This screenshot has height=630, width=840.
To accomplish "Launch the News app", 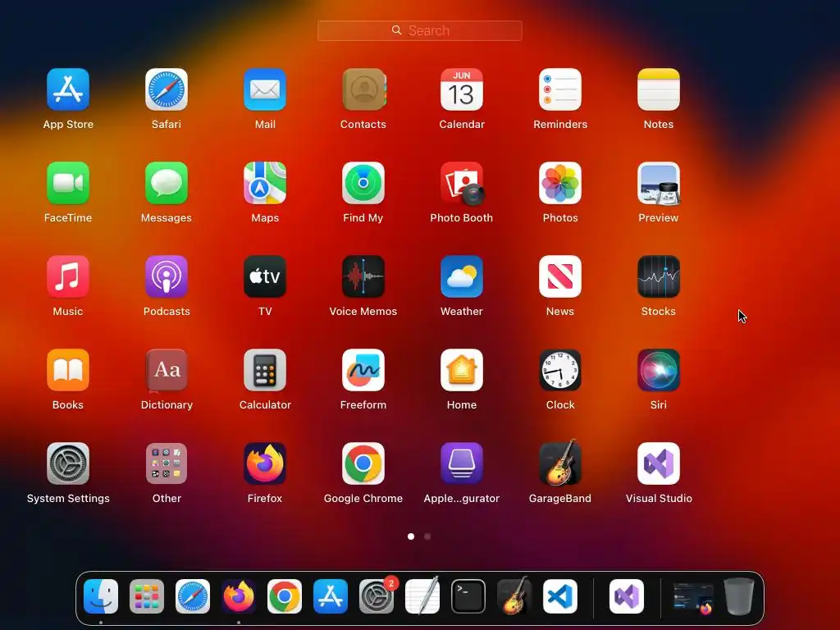I will click(x=560, y=276).
